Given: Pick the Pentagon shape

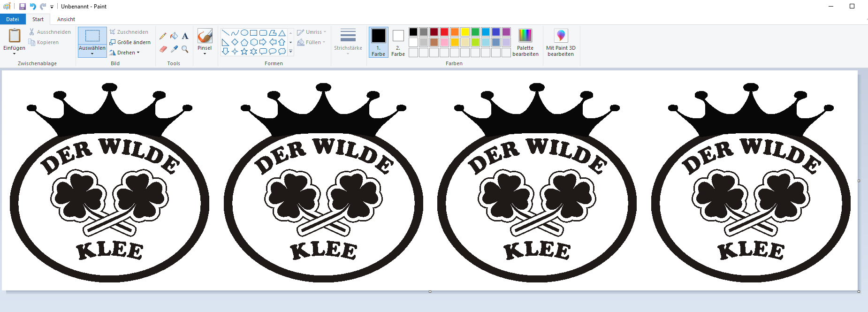Looking at the screenshot, I should 244,42.
